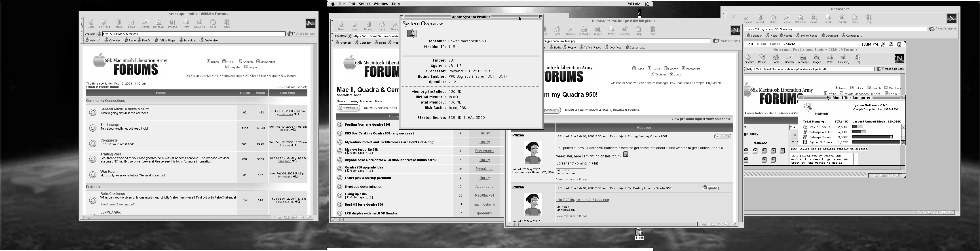The width and height of the screenshot is (980, 251).
Task: Open author Danamania's profile in the viewforum list
Action: click(484, 151)
